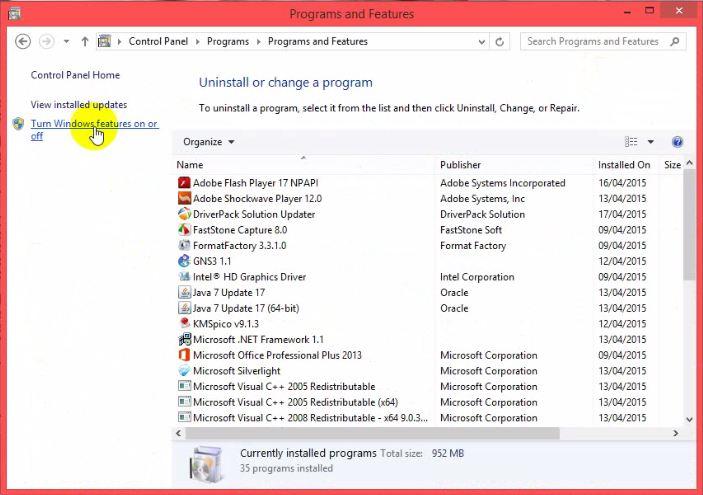The width and height of the screenshot is (703, 495).
Task: Click install date 17/04/2015
Action: click(x=622, y=214)
